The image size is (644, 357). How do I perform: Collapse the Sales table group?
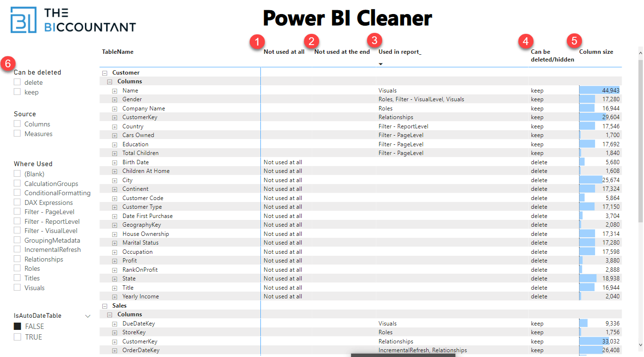click(105, 306)
